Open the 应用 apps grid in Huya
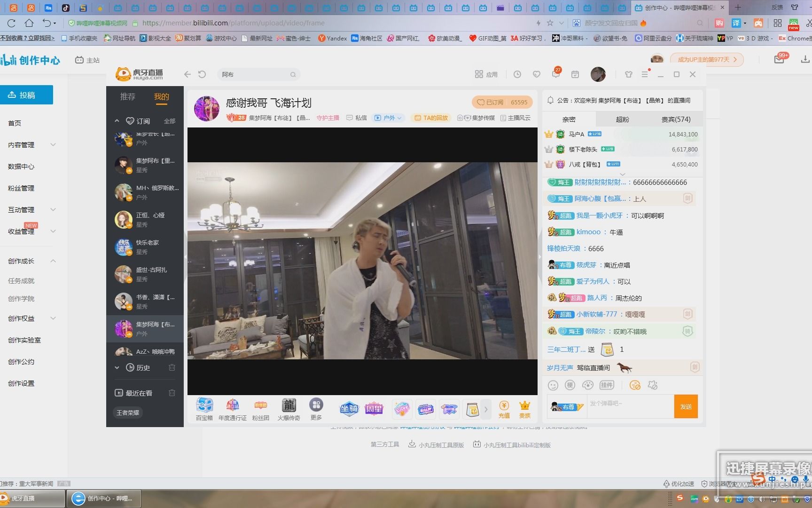Image resolution: width=812 pixels, height=508 pixels. 486,74
